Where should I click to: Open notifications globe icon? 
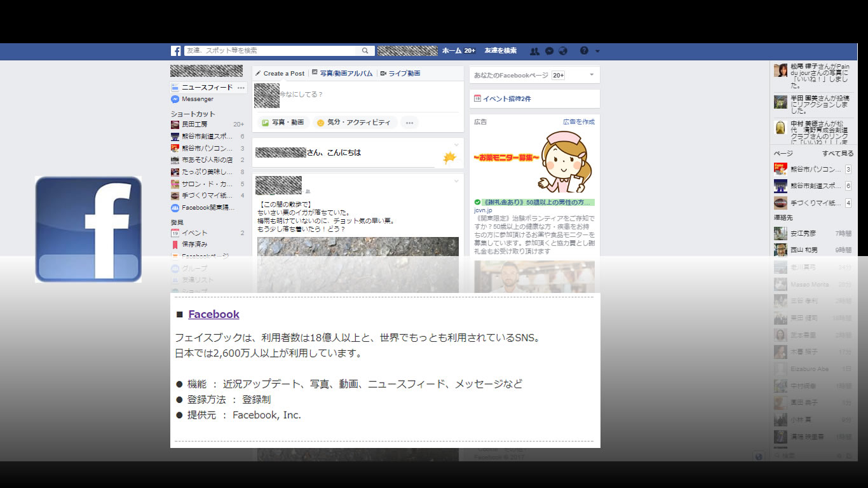click(562, 51)
